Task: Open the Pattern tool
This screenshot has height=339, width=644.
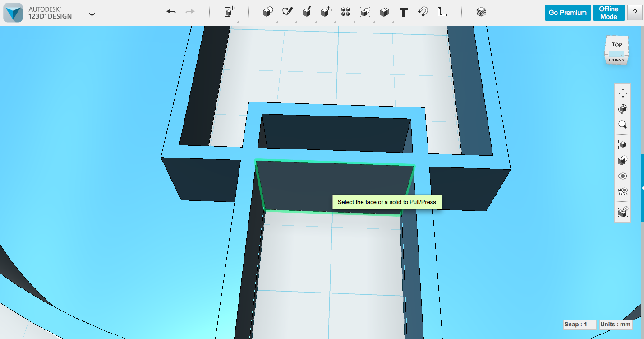Action: click(345, 12)
